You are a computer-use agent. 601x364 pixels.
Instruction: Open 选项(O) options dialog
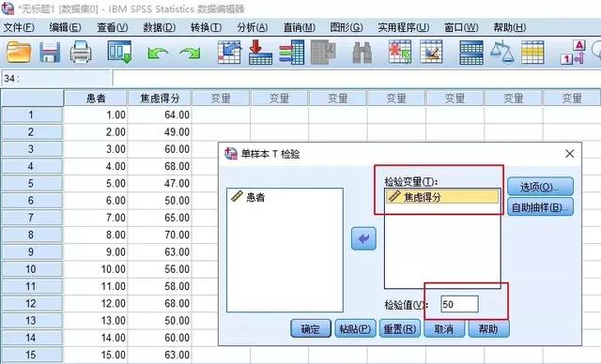pyautogui.click(x=540, y=187)
